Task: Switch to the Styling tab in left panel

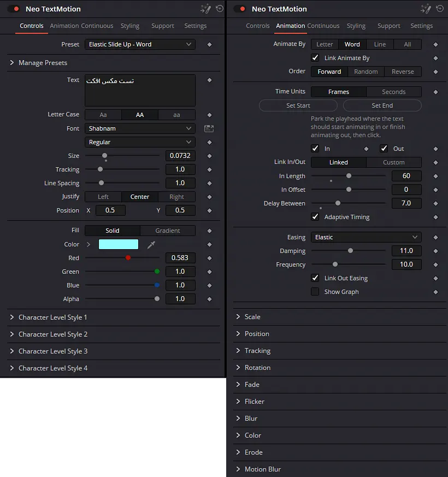Action: click(x=130, y=26)
